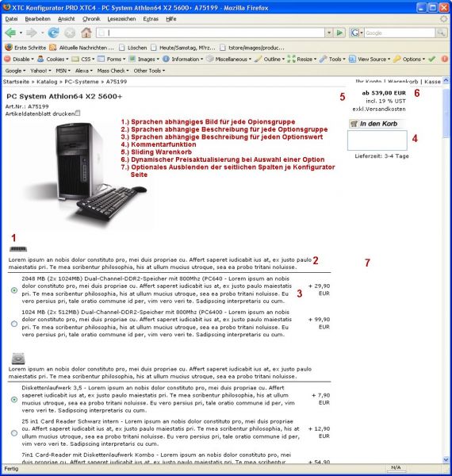The image size is (452, 476).
Task: Open the Disable dropdown in developer toolbar
Action: coord(19,59)
